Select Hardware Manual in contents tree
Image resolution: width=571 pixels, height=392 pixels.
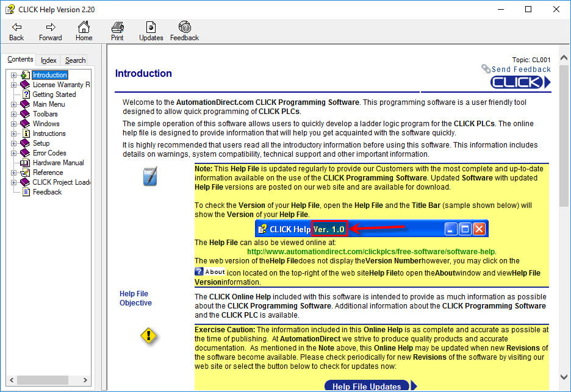[x=59, y=163]
